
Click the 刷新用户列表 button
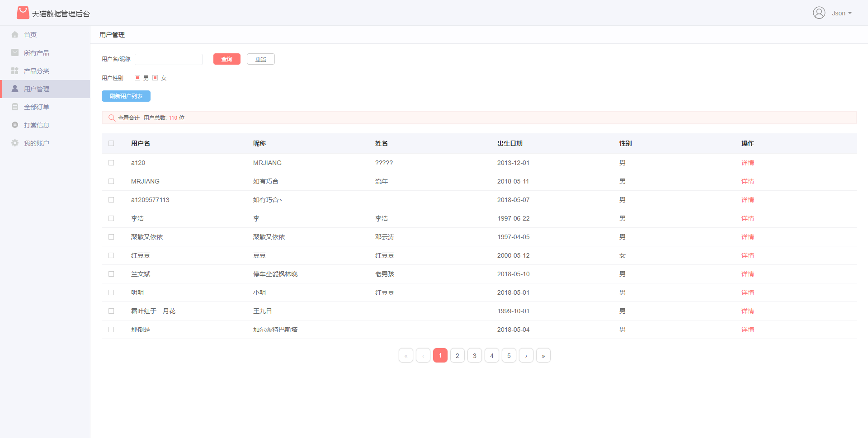[126, 96]
